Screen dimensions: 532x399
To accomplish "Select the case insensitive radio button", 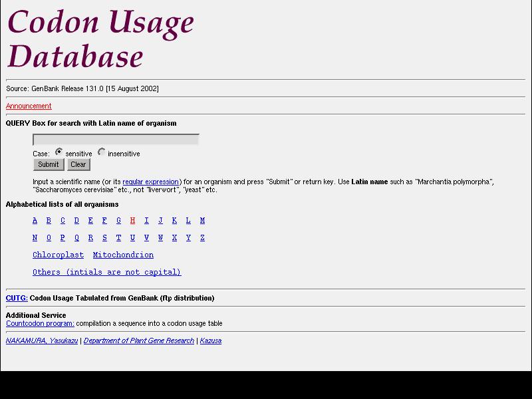I will click(x=102, y=152).
